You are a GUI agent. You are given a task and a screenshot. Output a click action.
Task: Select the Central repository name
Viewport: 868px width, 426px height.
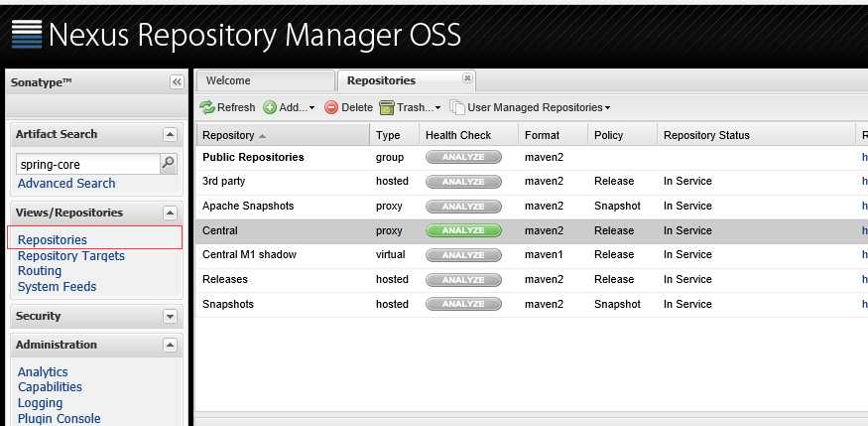(x=220, y=230)
